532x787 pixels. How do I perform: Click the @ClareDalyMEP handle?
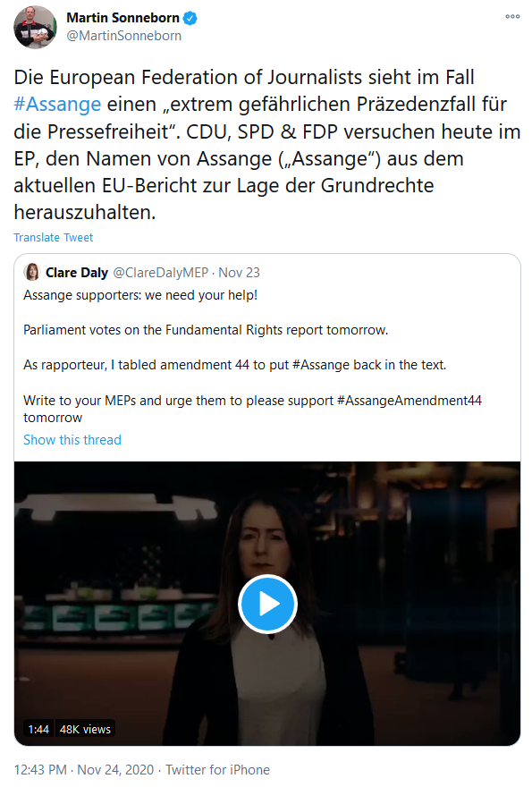point(161,273)
